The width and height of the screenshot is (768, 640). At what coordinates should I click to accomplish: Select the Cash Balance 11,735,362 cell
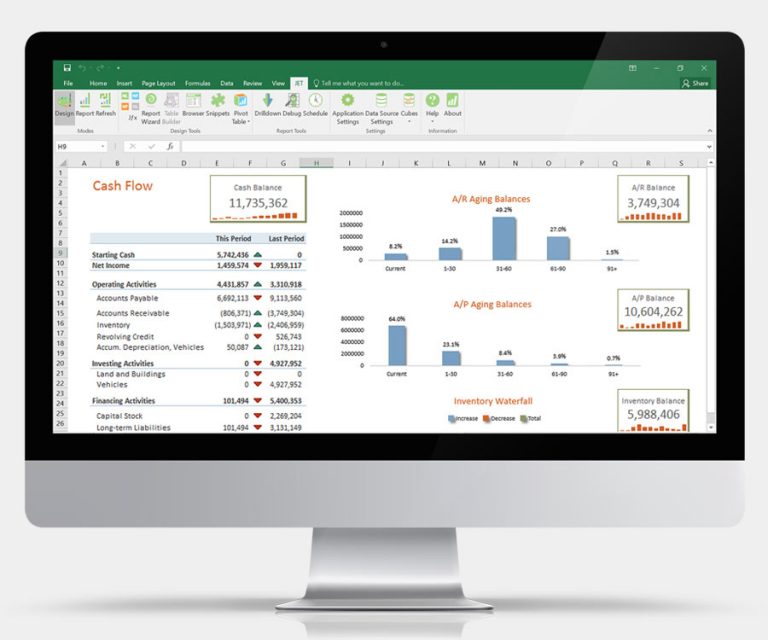click(x=258, y=203)
